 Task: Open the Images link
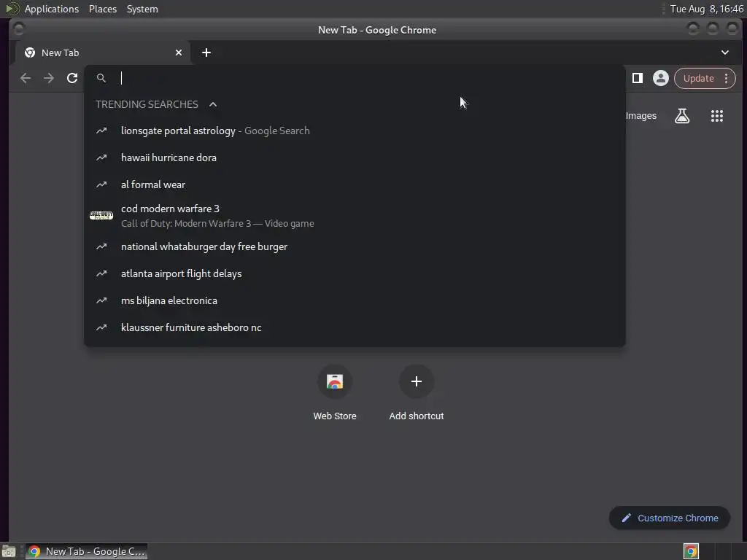[641, 116]
